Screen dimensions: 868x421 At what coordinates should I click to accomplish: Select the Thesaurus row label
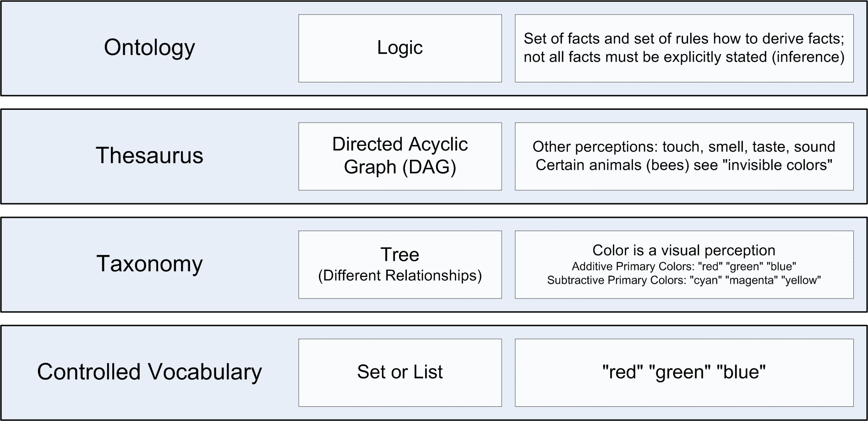click(x=149, y=156)
